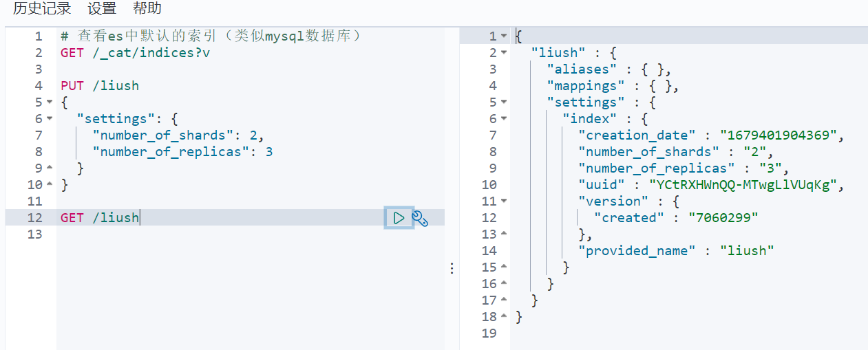Click the fold-end marker at request line 9
This screenshot has height=350, width=868.
[x=50, y=168]
